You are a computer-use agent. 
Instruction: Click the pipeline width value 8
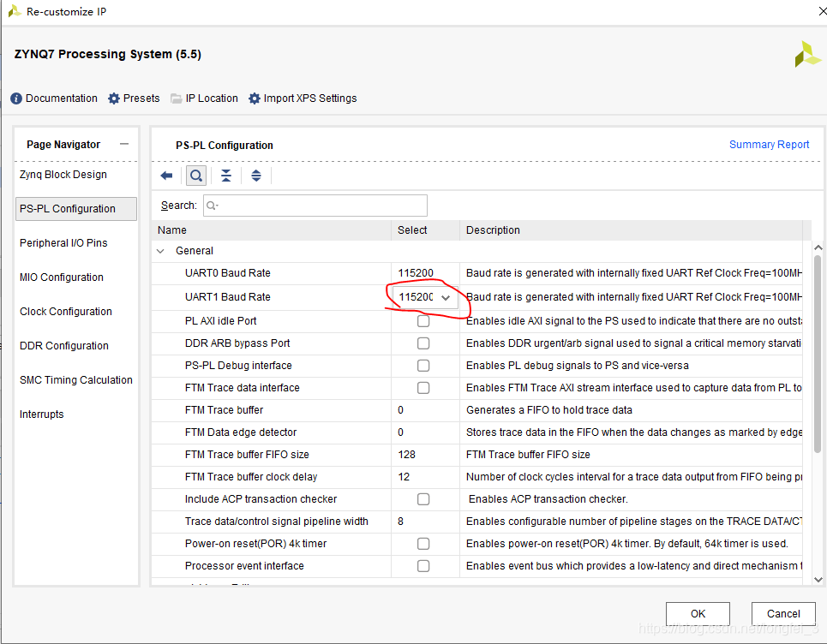tap(401, 522)
